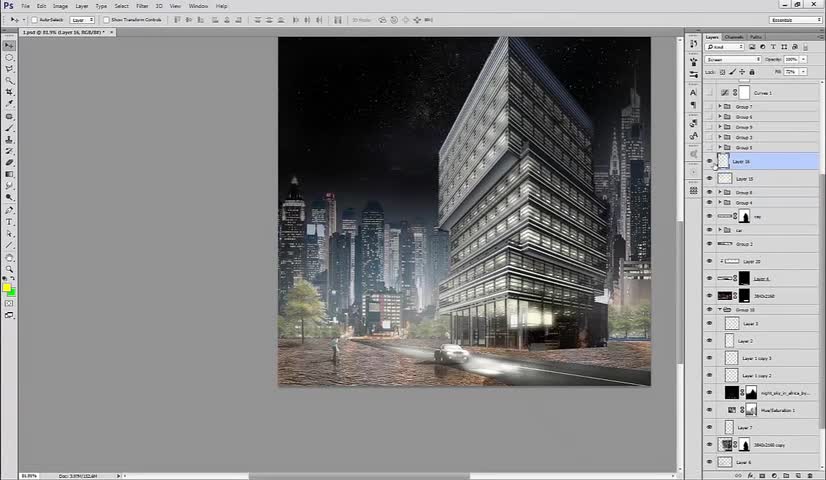The image size is (826, 480).
Task: Open the Screen blend mode dropdown
Action: point(733,60)
